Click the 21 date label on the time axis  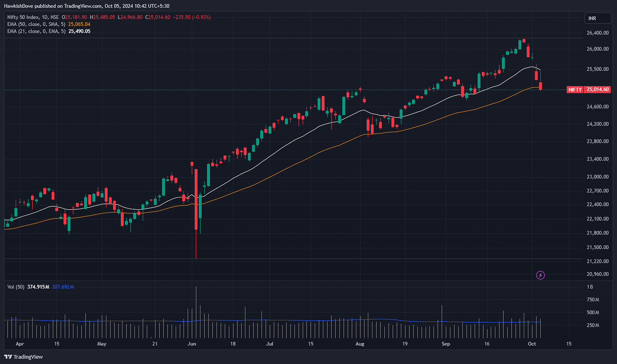pyautogui.click(x=154, y=344)
